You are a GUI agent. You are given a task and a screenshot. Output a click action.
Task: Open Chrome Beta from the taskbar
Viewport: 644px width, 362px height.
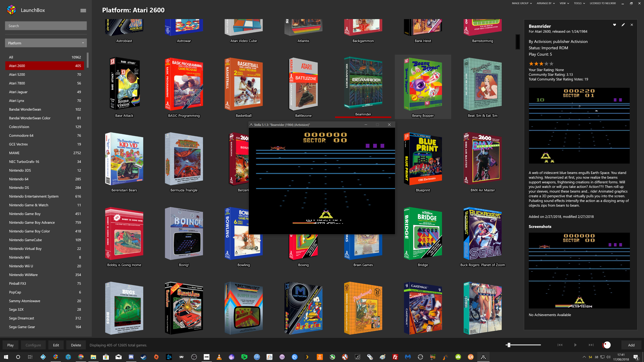pos(81,357)
